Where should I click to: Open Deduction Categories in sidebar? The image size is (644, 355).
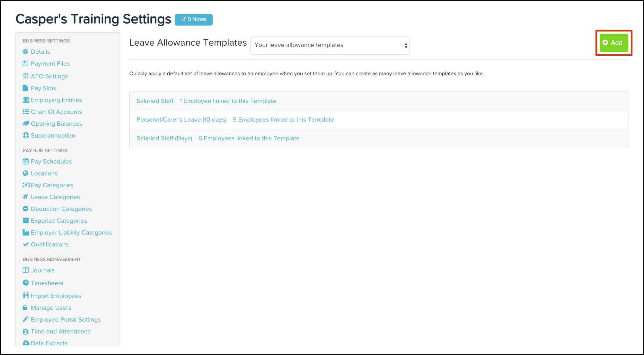tap(61, 209)
